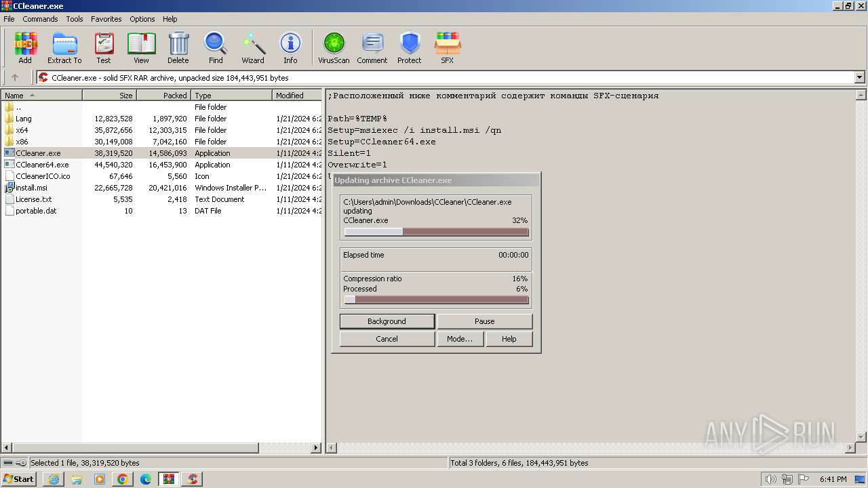Open the Find magnifier icon

[x=216, y=47]
